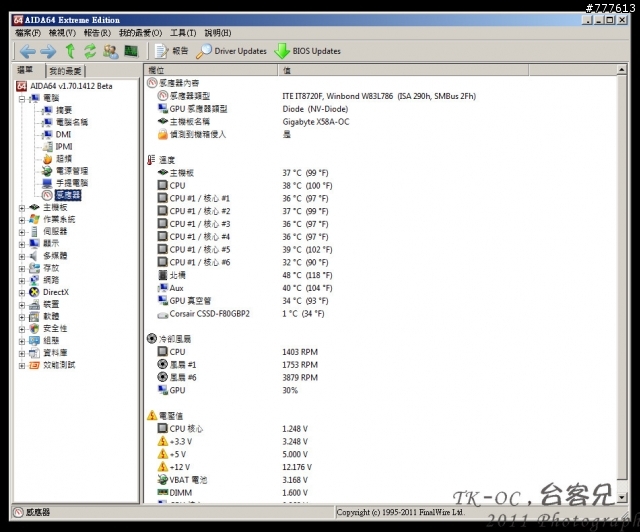Open BIOS Updates
The image size is (640, 532).
click(308, 51)
